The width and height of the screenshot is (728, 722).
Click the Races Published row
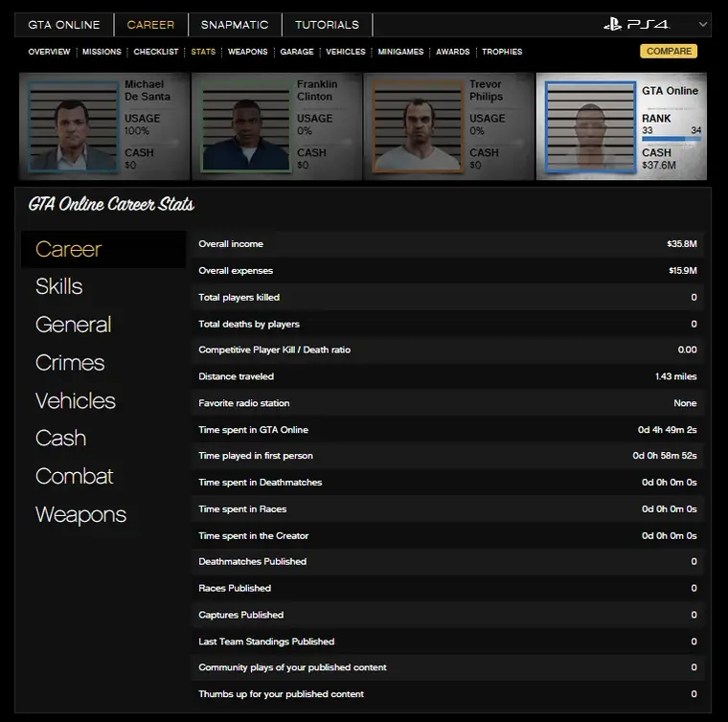(x=447, y=588)
